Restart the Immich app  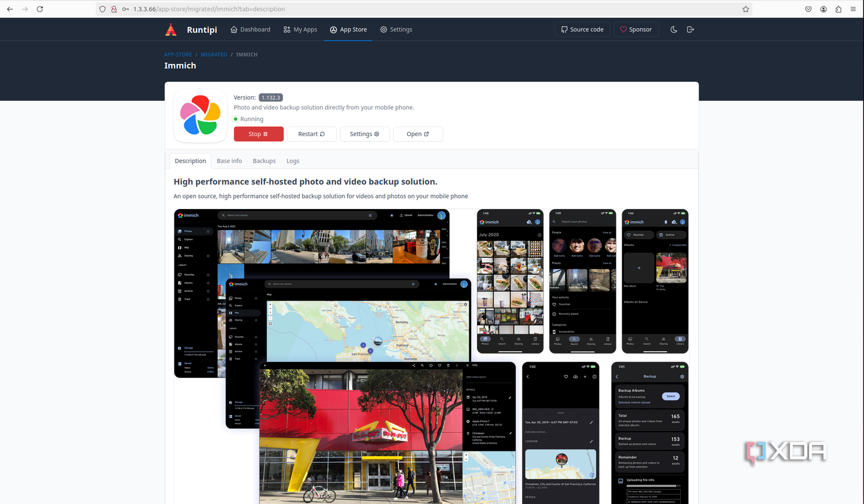click(312, 134)
